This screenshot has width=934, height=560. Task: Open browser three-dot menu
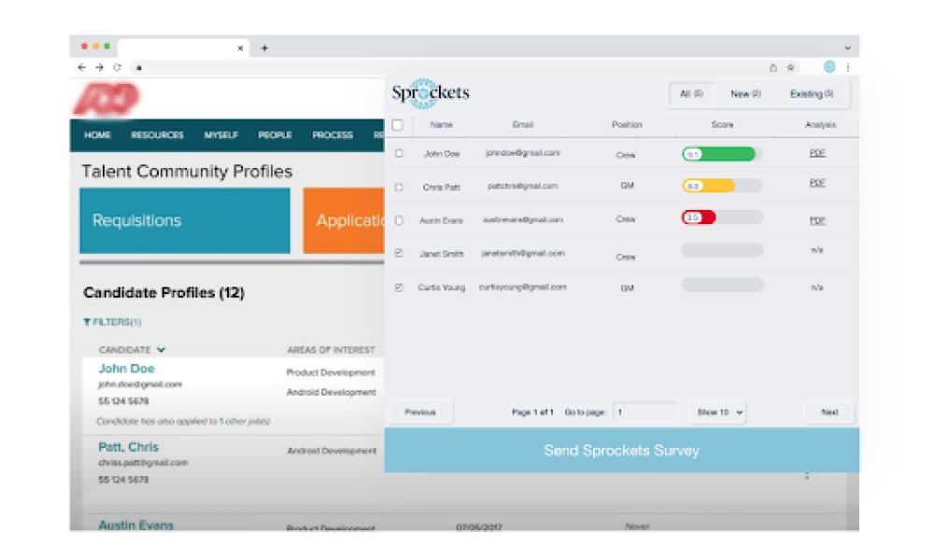(x=848, y=68)
